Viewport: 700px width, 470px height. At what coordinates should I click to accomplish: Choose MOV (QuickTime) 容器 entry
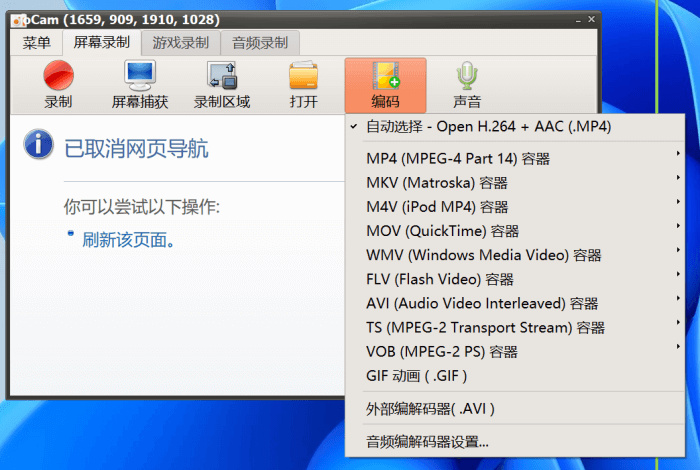515,231
